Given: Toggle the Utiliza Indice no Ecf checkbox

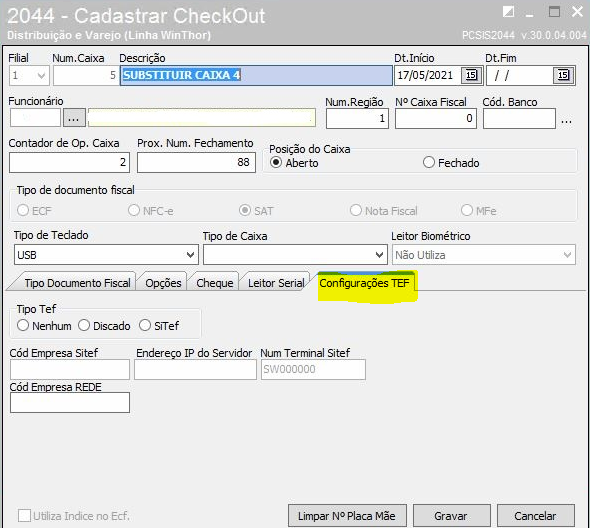Looking at the screenshot, I should pyautogui.click(x=24, y=516).
